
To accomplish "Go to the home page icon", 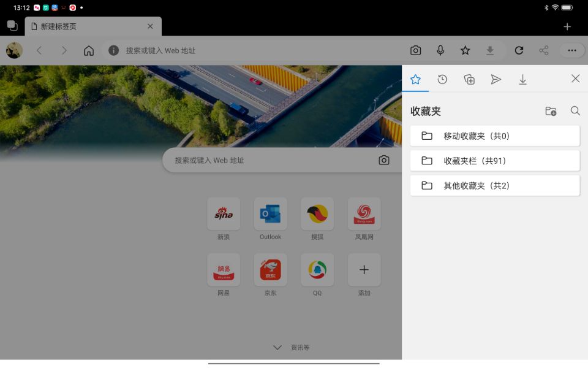I will pos(88,50).
